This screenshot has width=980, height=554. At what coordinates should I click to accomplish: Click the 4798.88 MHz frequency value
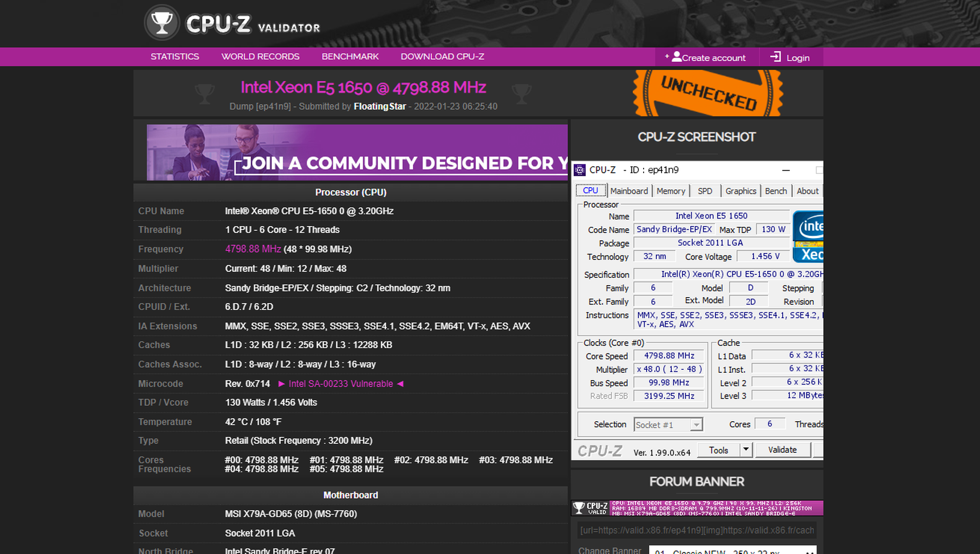[x=253, y=249]
